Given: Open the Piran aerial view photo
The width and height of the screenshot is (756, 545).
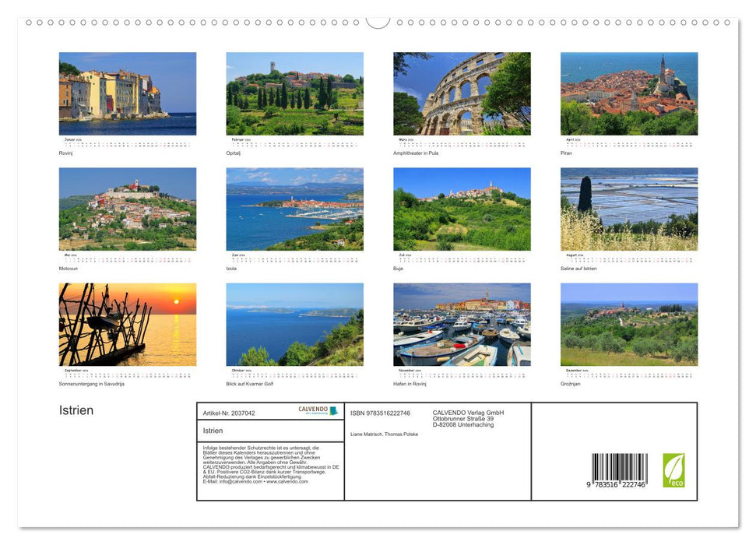Looking at the screenshot, I should click(628, 92).
